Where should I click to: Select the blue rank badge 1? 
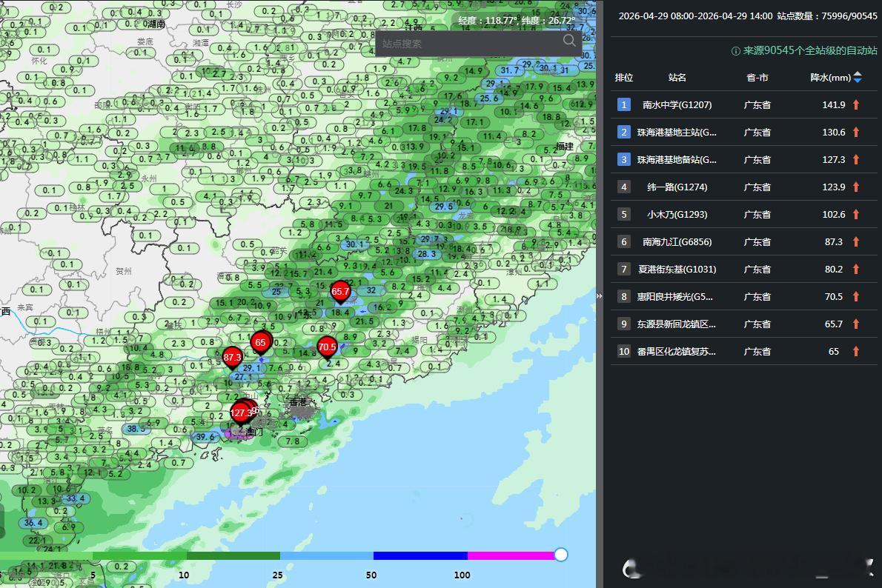pos(623,104)
